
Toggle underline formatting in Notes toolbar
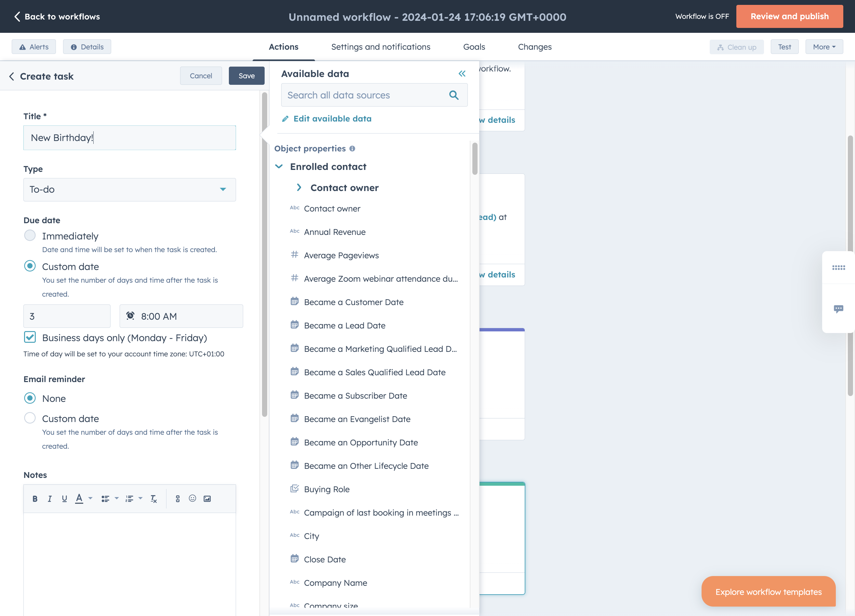tap(64, 499)
